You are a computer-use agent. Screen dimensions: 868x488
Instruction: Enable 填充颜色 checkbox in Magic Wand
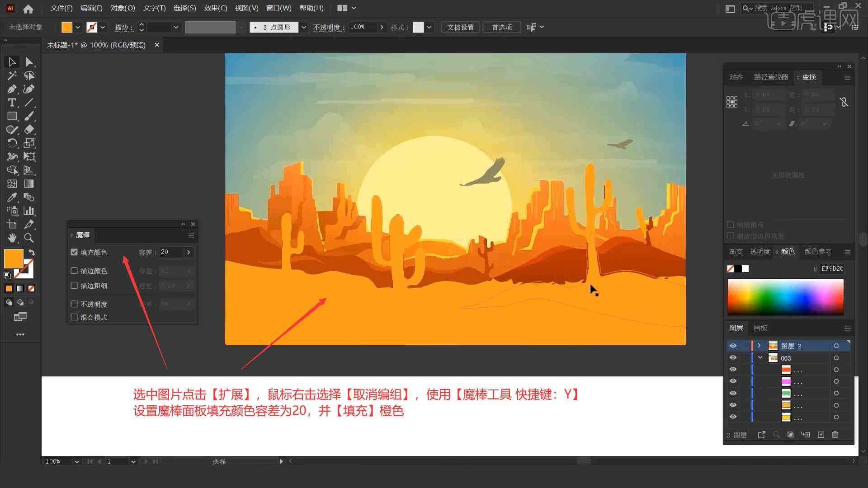point(74,251)
